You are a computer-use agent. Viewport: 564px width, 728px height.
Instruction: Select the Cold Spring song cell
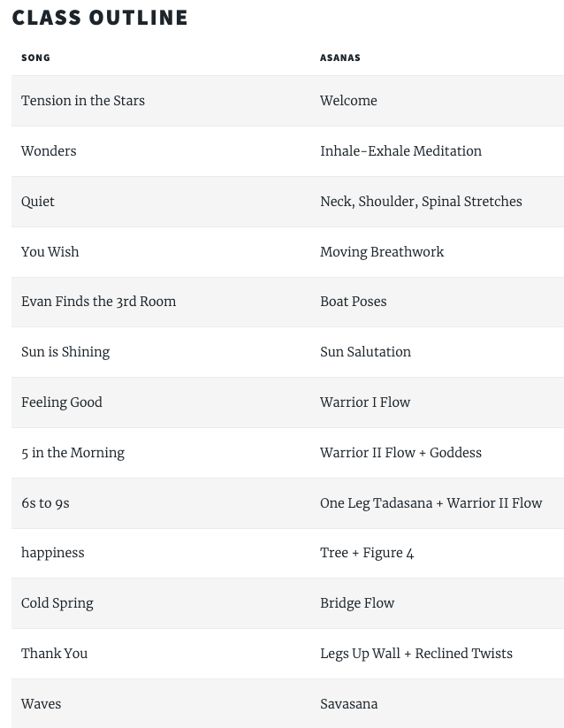(57, 603)
